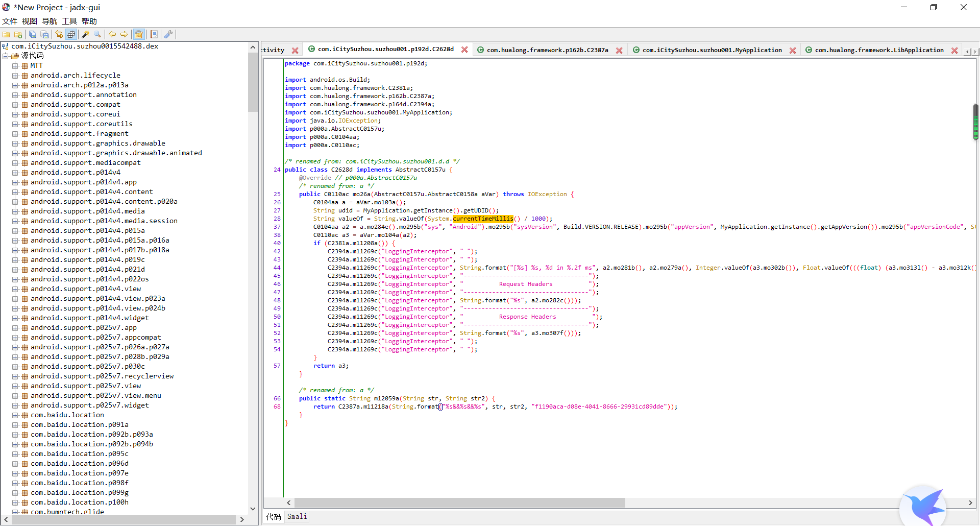
Task: Close the C2387a tab
Action: coord(619,51)
